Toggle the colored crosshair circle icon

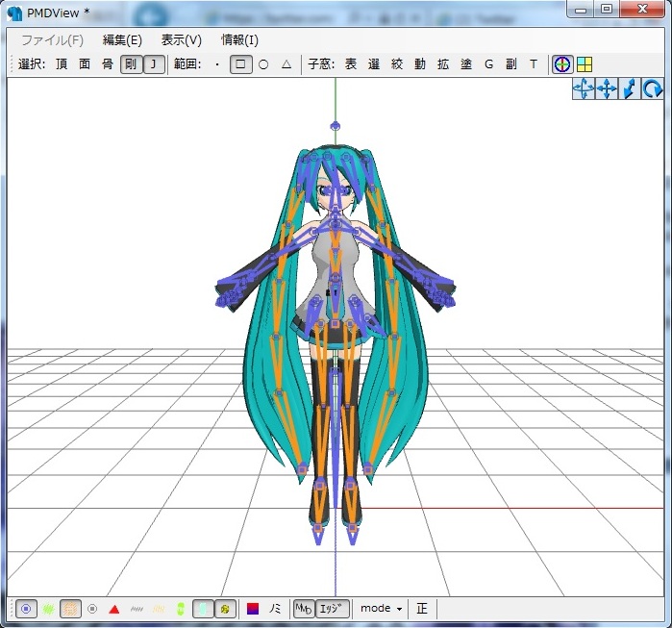562,64
